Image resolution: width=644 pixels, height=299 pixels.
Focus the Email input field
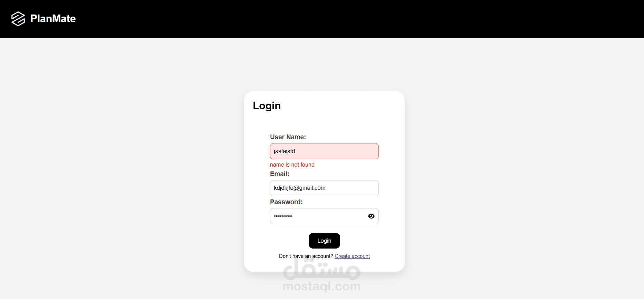[324, 188]
